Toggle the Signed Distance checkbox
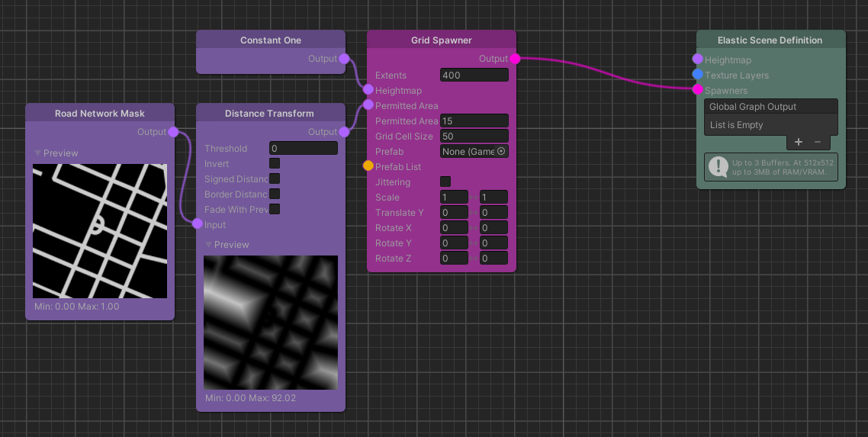868x437 pixels. (x=275, y=178)
